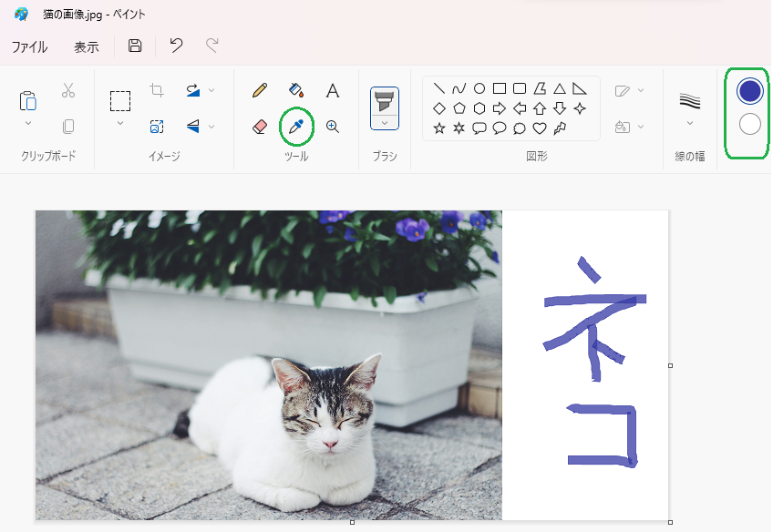Expand the Paste options chevron
The width and height of the screenshot is (773, 532).
(28, 123)
